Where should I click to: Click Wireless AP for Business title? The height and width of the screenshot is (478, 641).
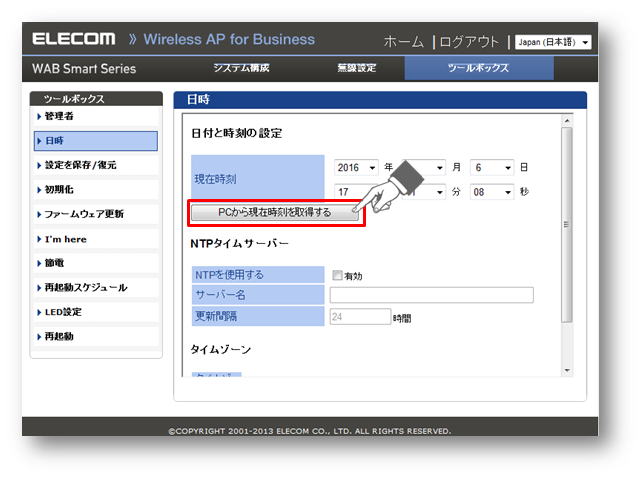[x=229, y=39]
